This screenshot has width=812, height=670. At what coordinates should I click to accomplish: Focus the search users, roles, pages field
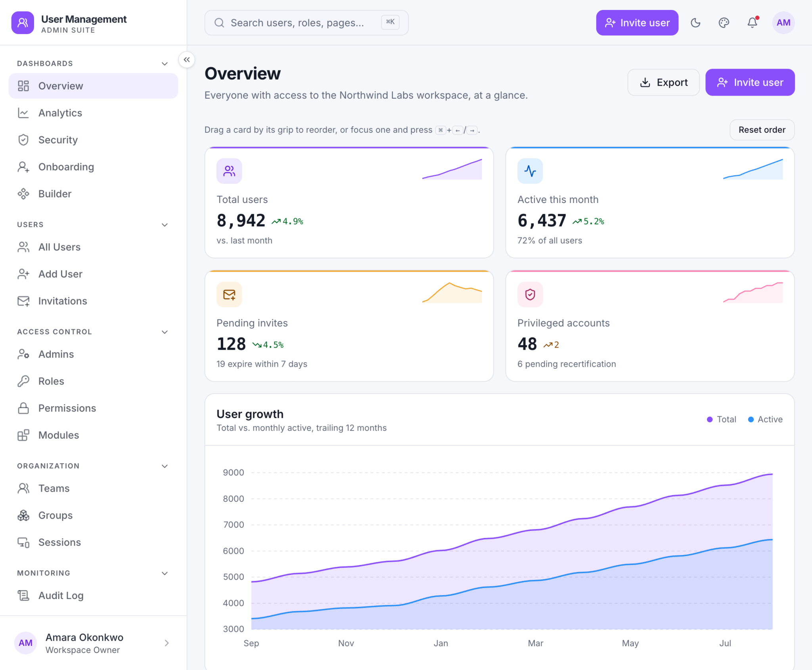click(306, 23)
